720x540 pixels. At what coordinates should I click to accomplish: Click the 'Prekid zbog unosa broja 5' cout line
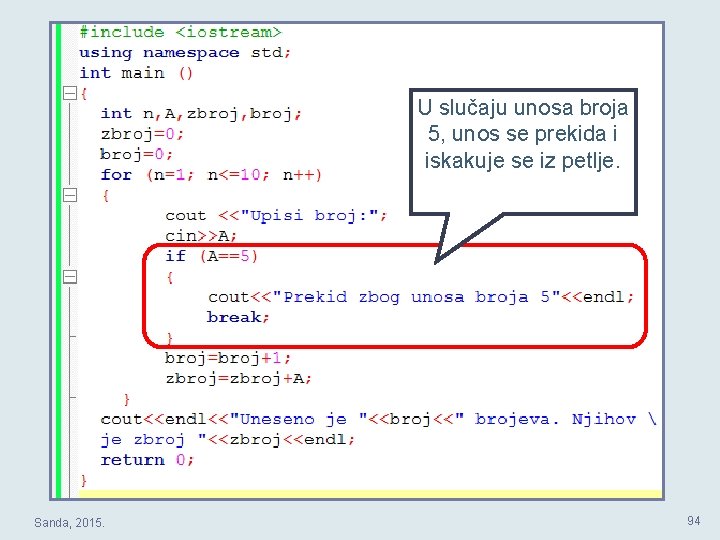421,297
